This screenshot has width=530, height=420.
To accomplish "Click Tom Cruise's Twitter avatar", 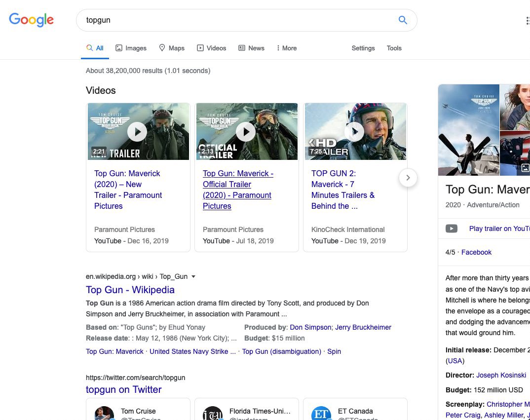I will click(x=104, y=413).
